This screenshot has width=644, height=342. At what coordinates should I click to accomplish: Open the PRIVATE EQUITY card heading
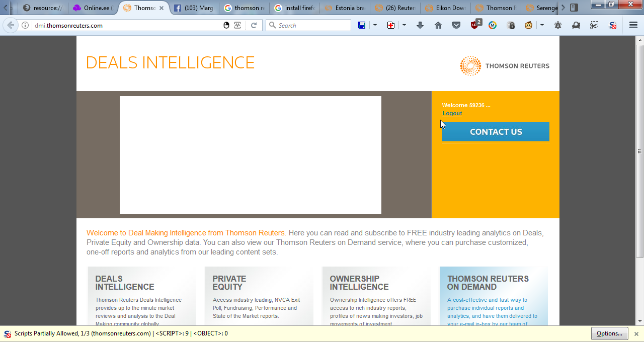click(x=229, y=283)
